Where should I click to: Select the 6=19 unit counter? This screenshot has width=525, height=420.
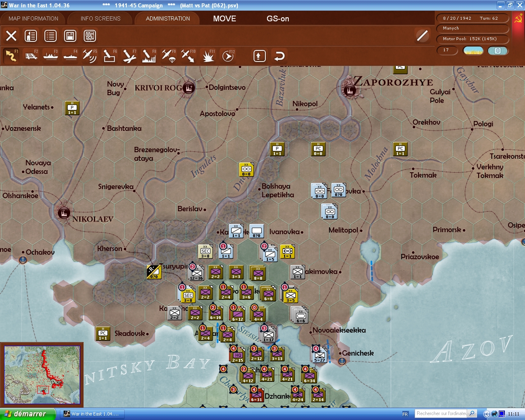[x=215, y=313]
